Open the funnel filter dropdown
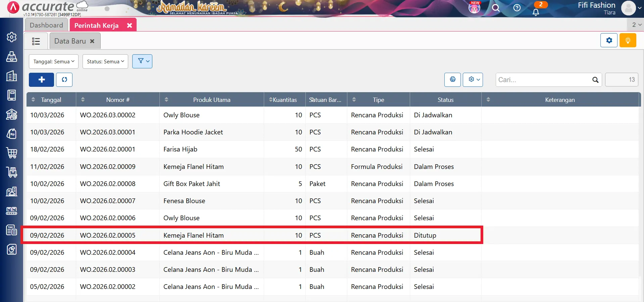The image size is (644, 302). tap(142, 61)
